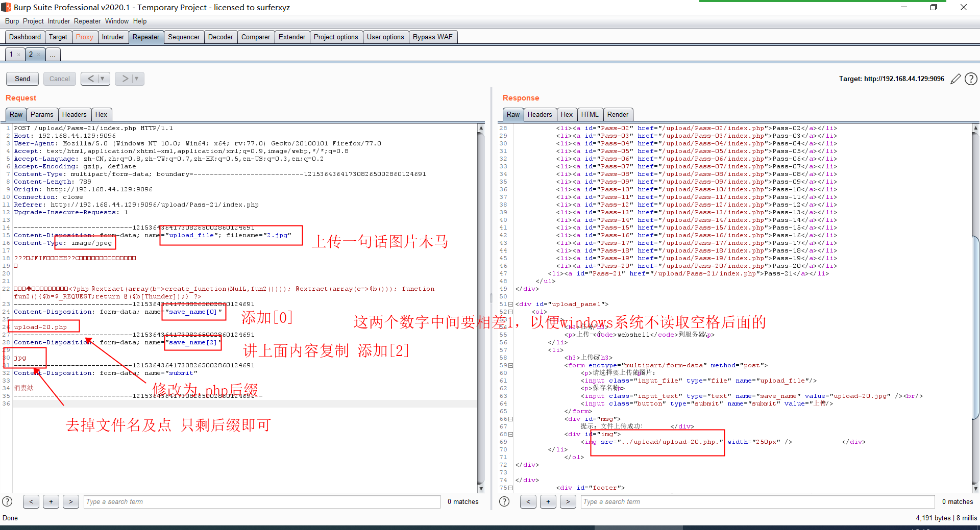Image resolution: width=980 pixels, height=530 pixels.
Task: Click the plus button in Request search bar
Action: 51,501
